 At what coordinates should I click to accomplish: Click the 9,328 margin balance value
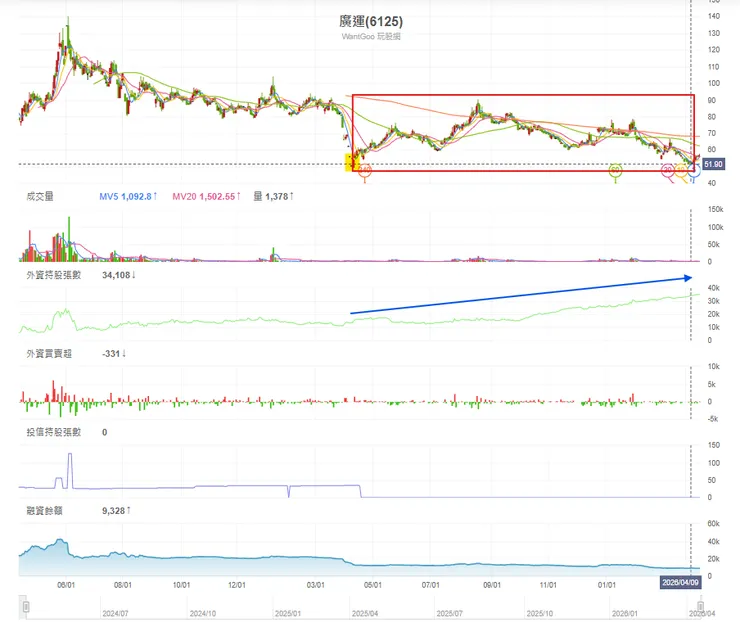tap(116, 511)
